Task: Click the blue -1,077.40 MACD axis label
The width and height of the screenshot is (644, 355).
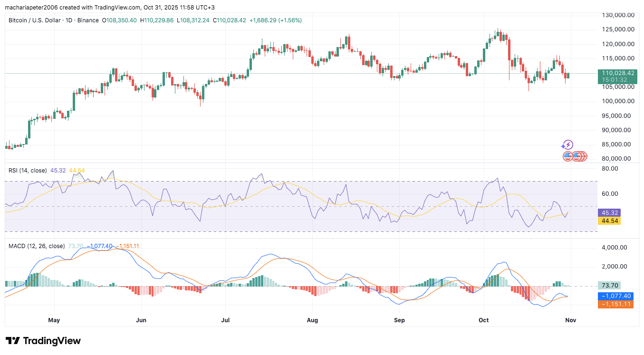Action: pyautogui.click(x=615, y=296)
